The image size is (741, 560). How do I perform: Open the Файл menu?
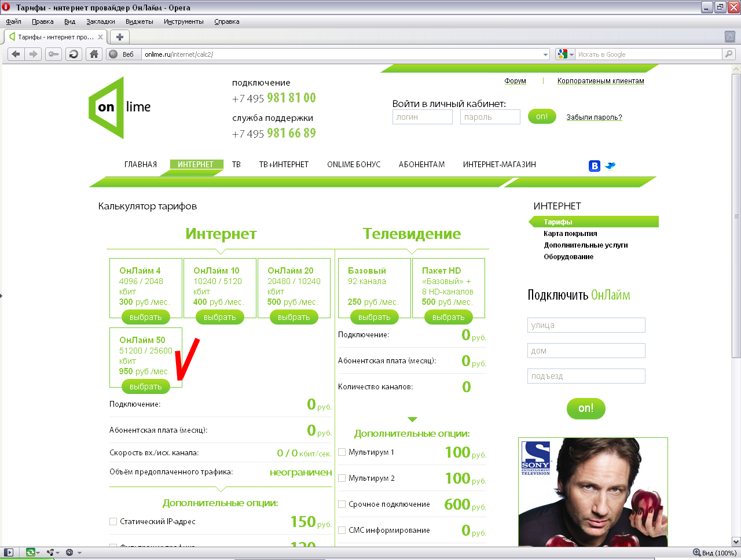click(13, 21)
